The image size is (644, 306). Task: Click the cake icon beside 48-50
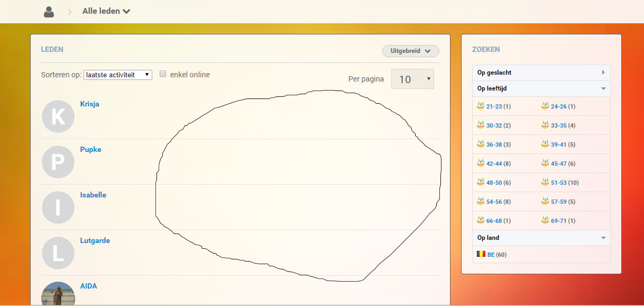click(x=481, y=182)
